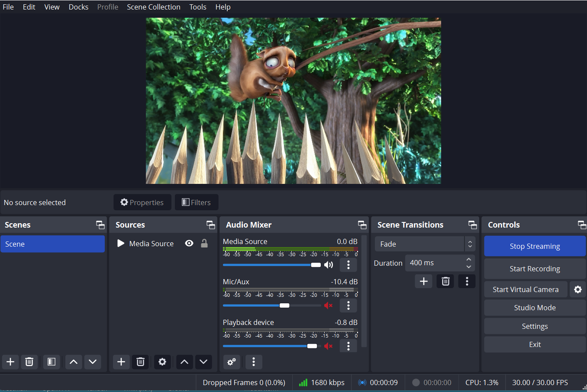
Task: Adjust Playback device volume slider handle
Action: pyautogui.click(x=312, y=346)
